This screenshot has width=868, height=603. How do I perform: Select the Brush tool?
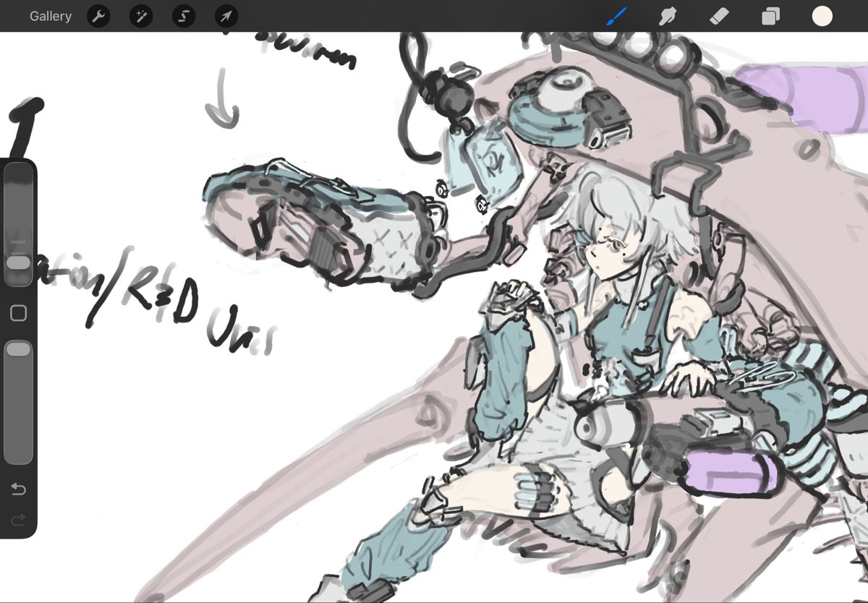click(617, 16)
